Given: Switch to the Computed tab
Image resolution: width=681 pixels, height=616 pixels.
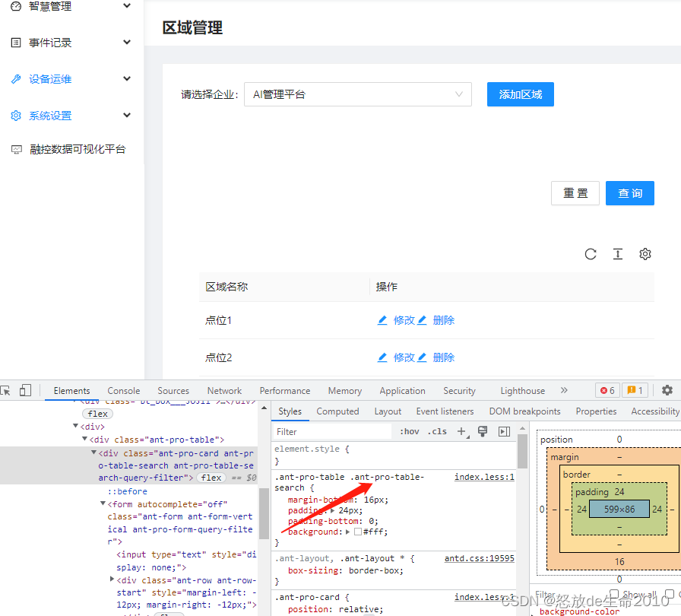Looking at the screenshot, I should [x=337, y=411].
